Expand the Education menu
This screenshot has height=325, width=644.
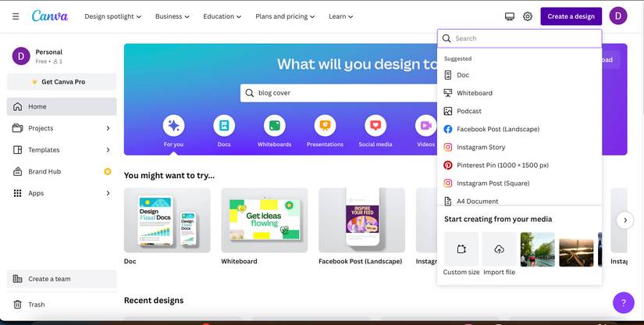click(222, 16)
